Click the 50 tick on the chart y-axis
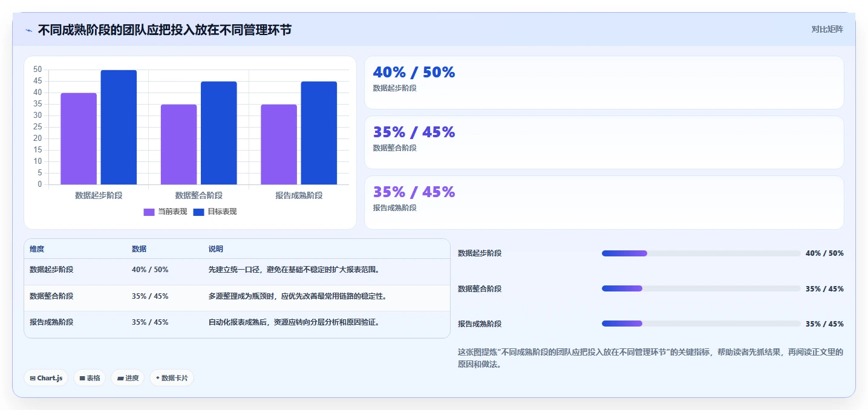868x410 pixels. (38, 70)
